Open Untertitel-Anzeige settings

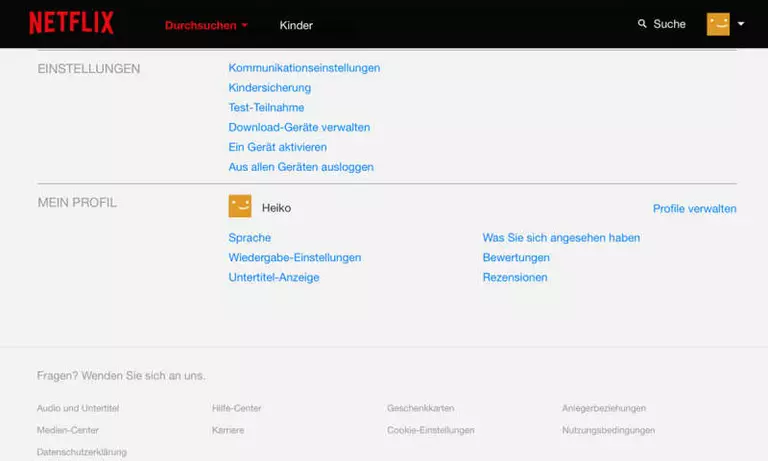click(273, 277)
